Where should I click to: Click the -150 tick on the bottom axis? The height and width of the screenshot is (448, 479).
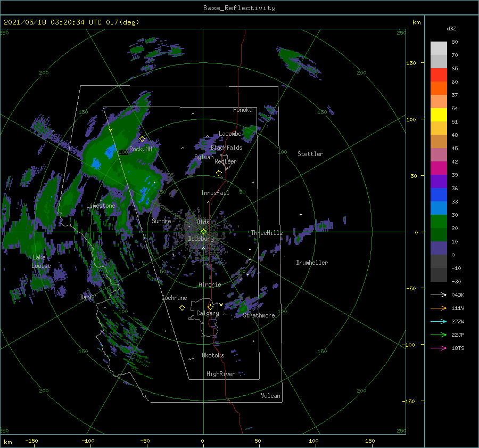pyautogui.click(x=31, y=441)
